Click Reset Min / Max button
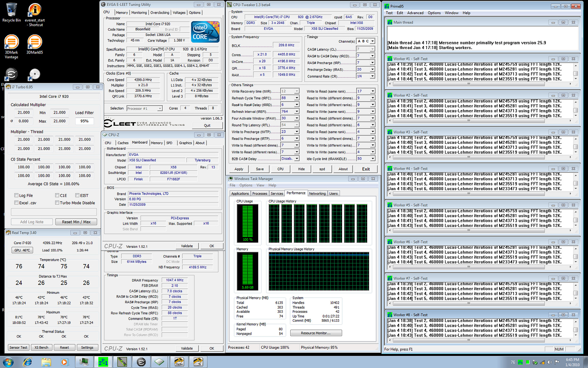Image resolution: width=588 pixels, height=368 pixels. pyautogui.click(x=76, y=222)
